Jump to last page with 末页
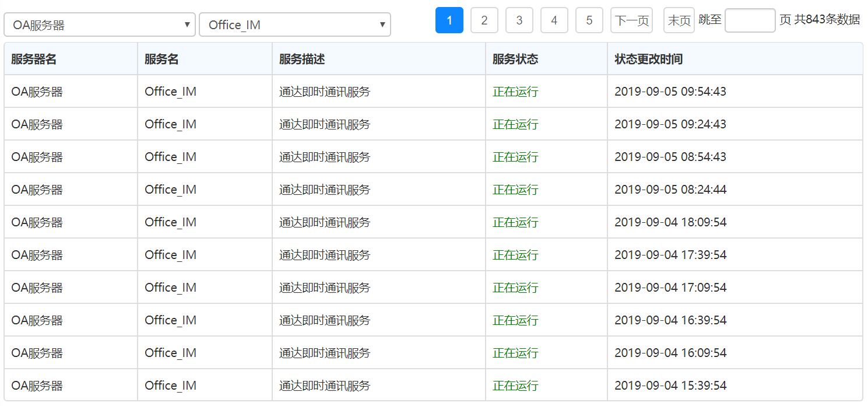868x406 pixels. (679, 20)
